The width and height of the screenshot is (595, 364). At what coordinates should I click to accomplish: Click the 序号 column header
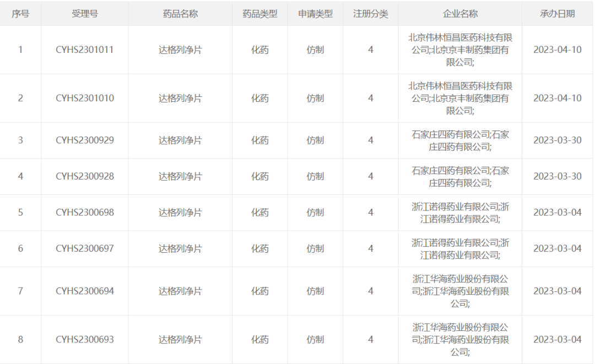click(x=20, y=14)
